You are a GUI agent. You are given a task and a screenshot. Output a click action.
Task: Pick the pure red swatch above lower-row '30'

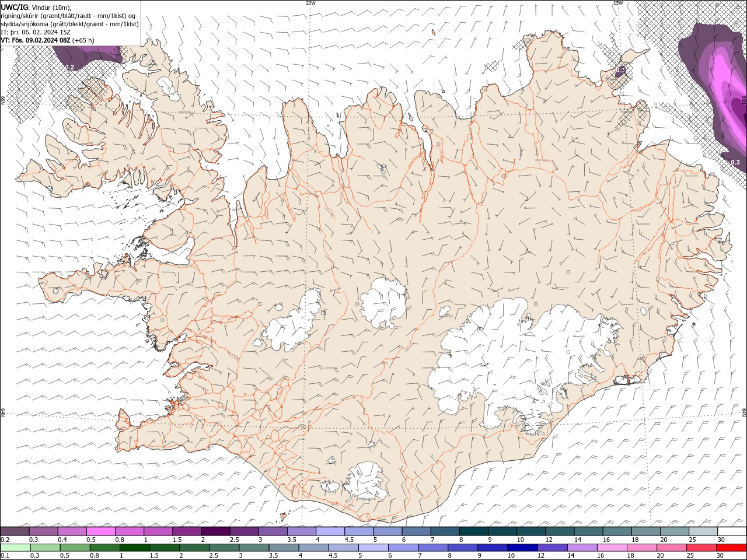point(731,548)
